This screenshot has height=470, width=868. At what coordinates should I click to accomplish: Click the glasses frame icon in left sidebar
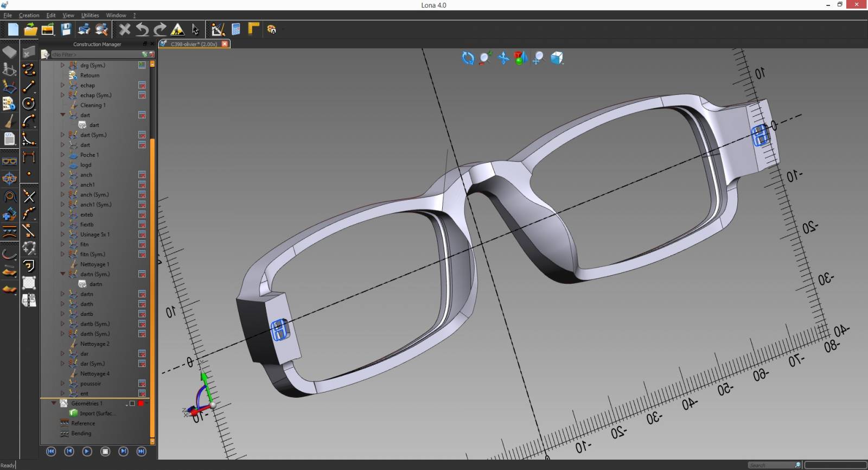[9, 161]
